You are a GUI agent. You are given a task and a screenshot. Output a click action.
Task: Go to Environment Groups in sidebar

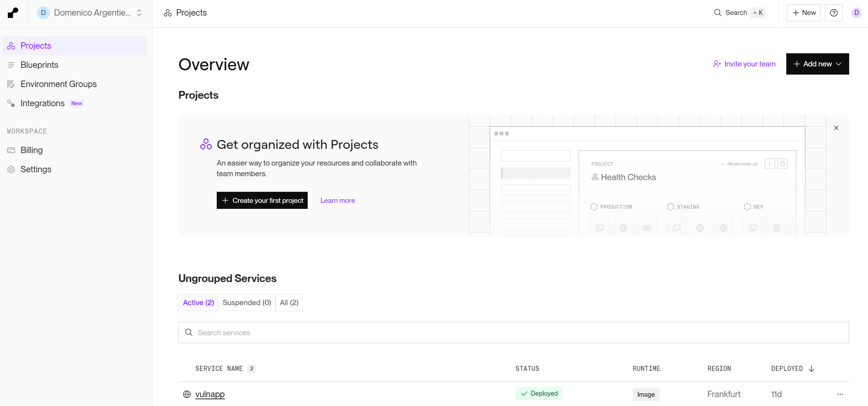[59, 84]
